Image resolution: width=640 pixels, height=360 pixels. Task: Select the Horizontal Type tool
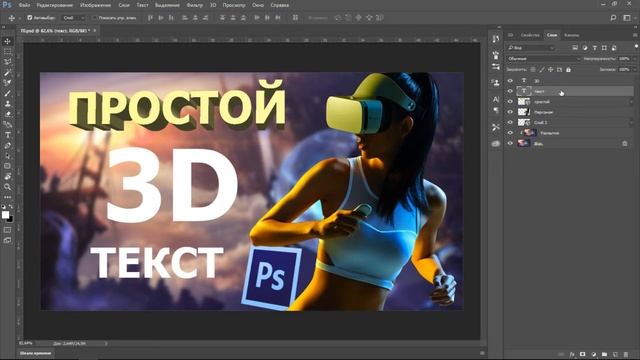pyautogui.click(x=7, y=135)
